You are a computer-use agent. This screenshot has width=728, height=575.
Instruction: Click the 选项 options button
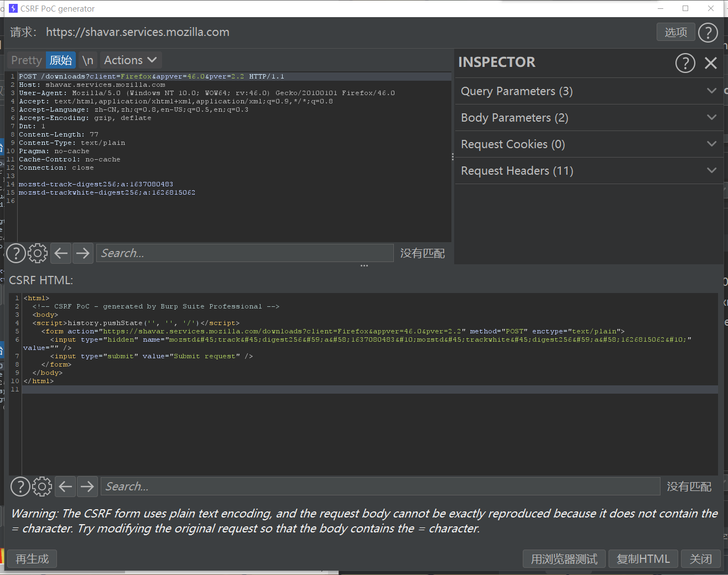(675, 32)
